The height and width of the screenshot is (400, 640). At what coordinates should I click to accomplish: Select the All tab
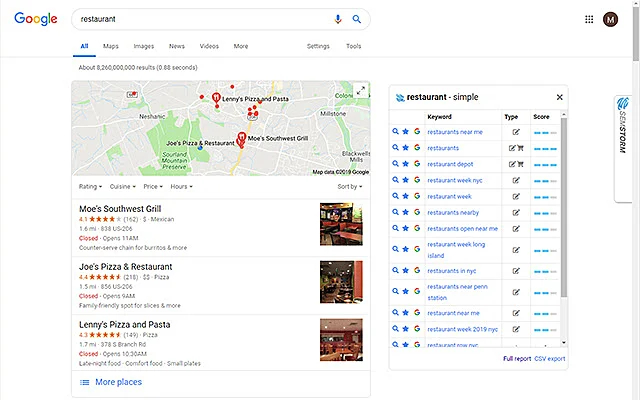(84, 46)
